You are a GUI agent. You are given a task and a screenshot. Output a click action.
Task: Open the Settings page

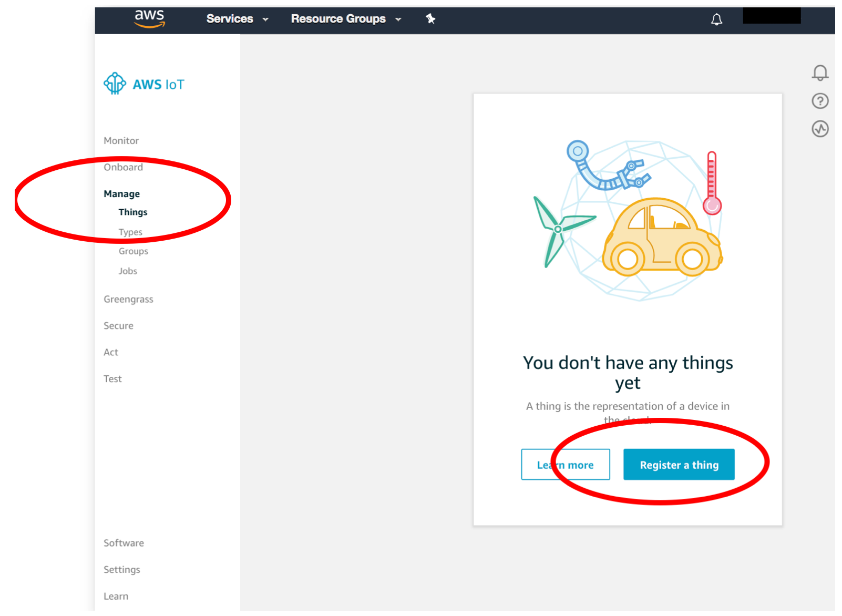122,570
